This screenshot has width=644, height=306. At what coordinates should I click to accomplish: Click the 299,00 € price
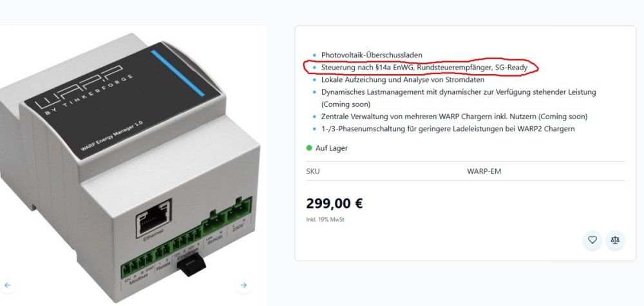click(334, 204)
